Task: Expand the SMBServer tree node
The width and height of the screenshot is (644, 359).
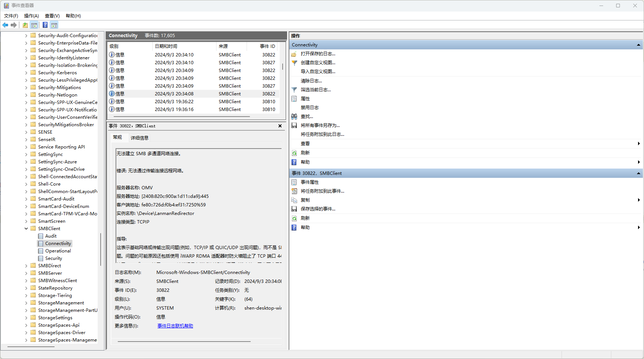Action: (26, 273)
